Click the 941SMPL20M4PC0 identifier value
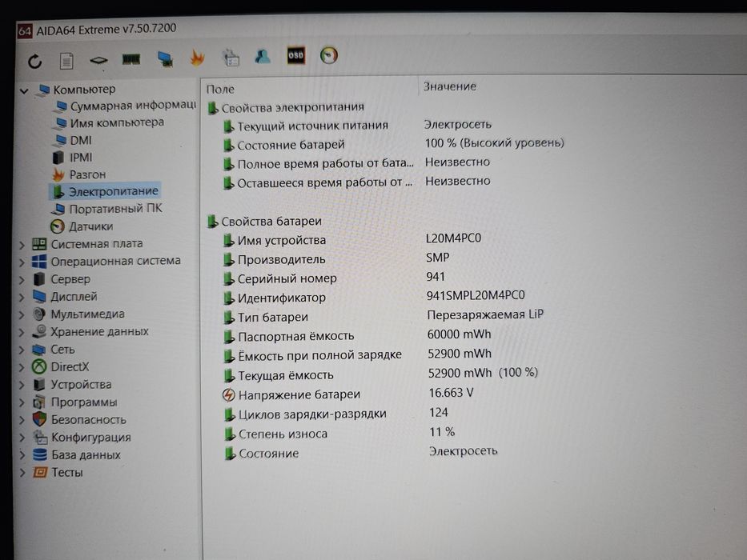Image resolution: width=747 pixels, height=560 pixels. pyautogui.click(x=476, y=296)
